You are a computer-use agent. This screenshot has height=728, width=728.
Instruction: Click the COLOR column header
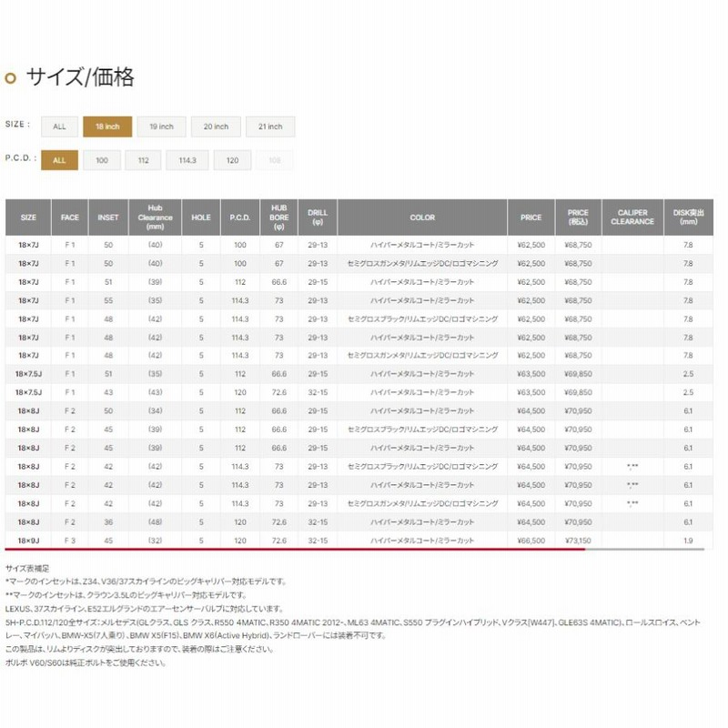pyautogui.click(x=422, y=217)
